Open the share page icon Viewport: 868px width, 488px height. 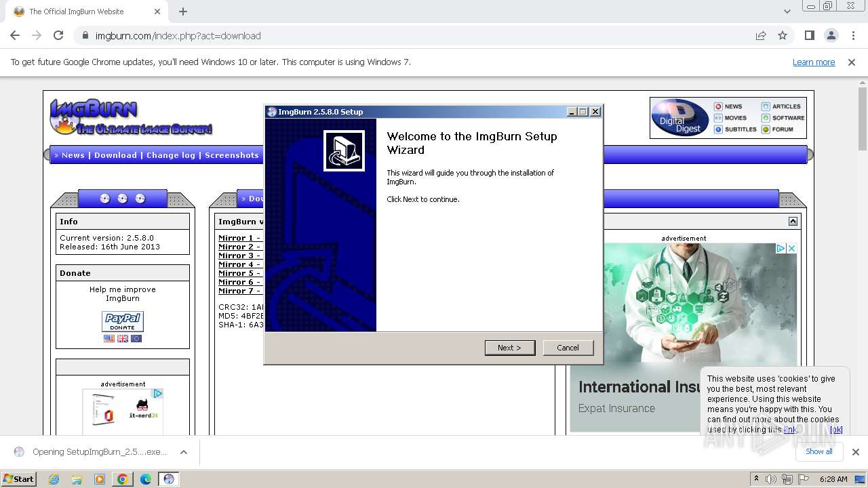pos(761,36)
